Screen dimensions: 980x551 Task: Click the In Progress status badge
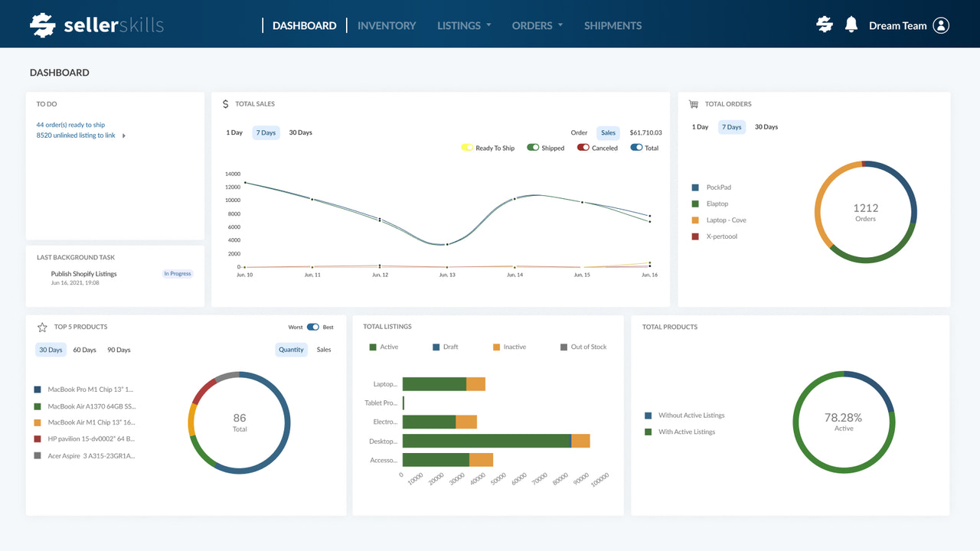pyautogui.click(x=177, y=273)
